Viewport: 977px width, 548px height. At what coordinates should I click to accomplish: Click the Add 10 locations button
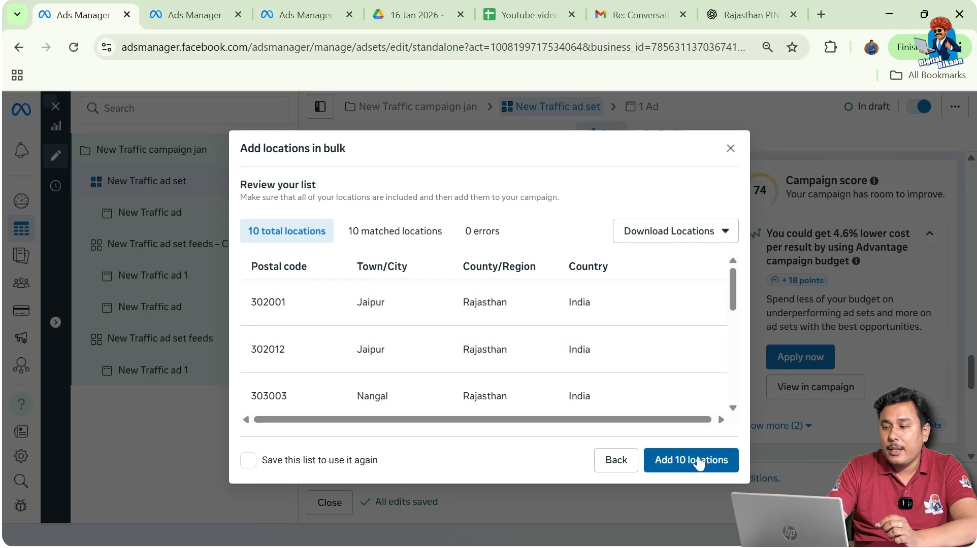pyautogui.click(x=691, y=460)
